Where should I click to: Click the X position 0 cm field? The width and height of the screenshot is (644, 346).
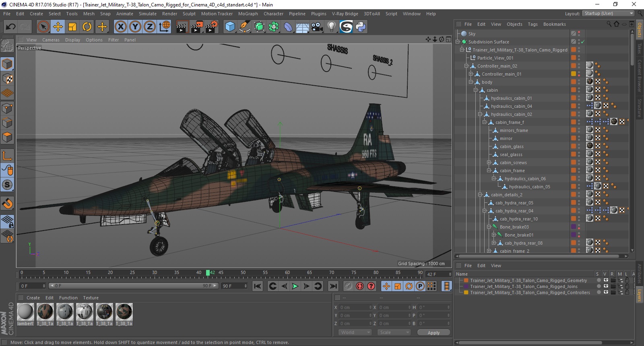tap(355, 307)
